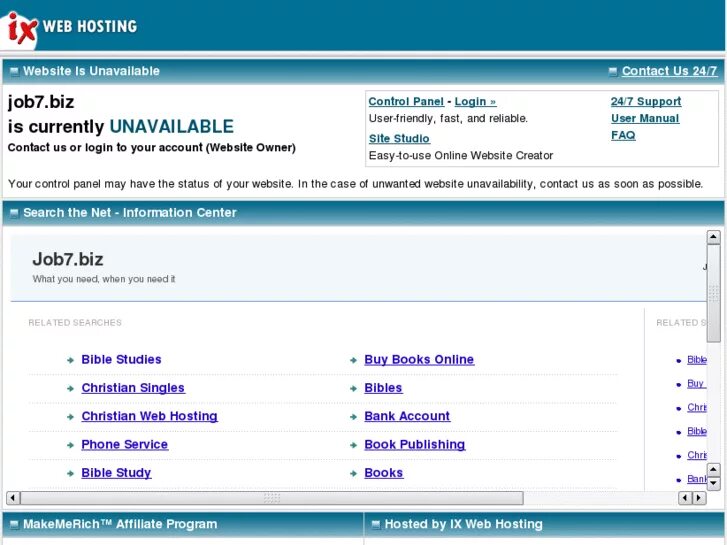Click the icon beside MakeMeRich Affiliate Program
The width and height of the screenshot is (727, 545).
(x=14, y=525)
